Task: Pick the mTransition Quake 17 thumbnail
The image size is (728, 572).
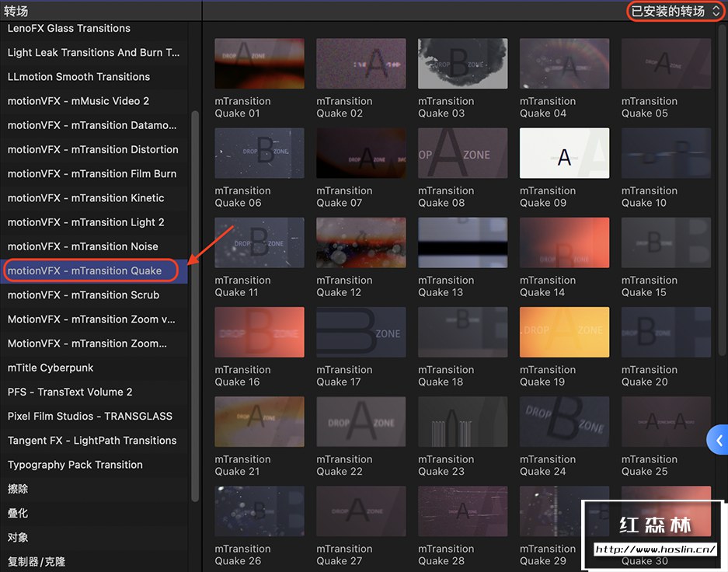Action: pos(361,333)
